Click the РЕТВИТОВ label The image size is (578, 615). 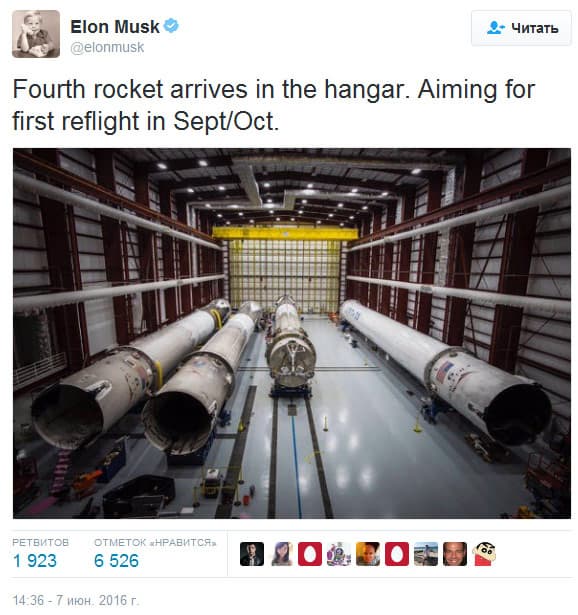[x=41, y=542]
